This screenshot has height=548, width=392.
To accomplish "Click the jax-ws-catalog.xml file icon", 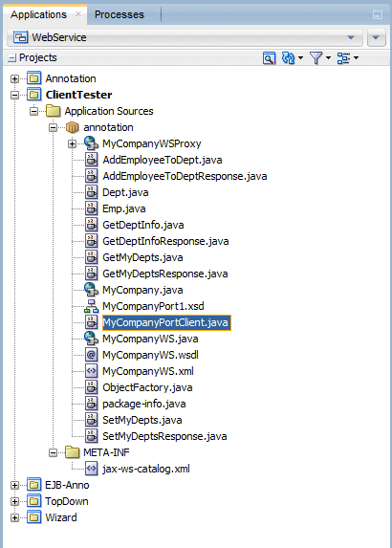I will pos(91,469).
